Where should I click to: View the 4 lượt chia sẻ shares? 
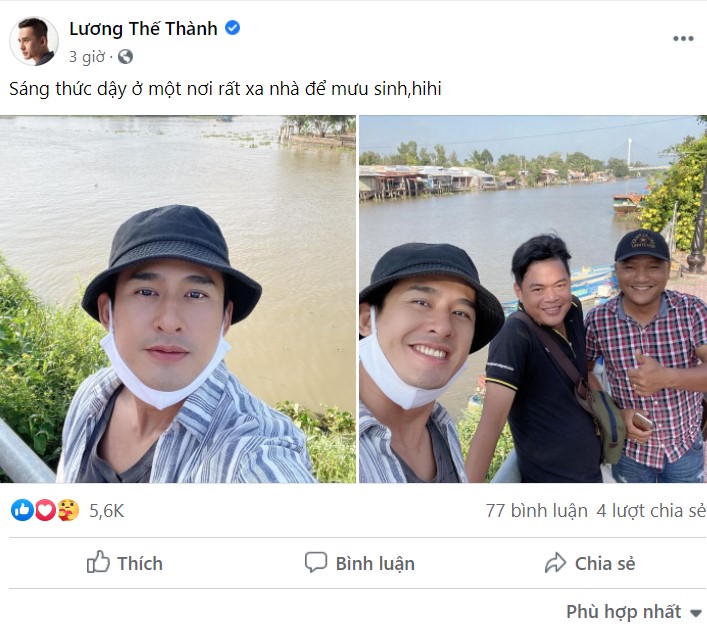pyautogui.click(x=651, y=510)
